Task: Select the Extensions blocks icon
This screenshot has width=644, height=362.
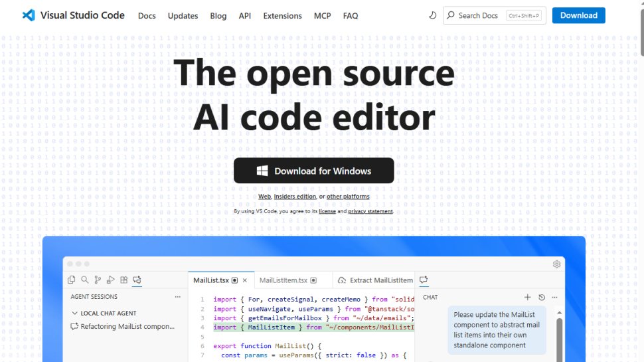Action: pyautogui.click(x=123, y=280)
